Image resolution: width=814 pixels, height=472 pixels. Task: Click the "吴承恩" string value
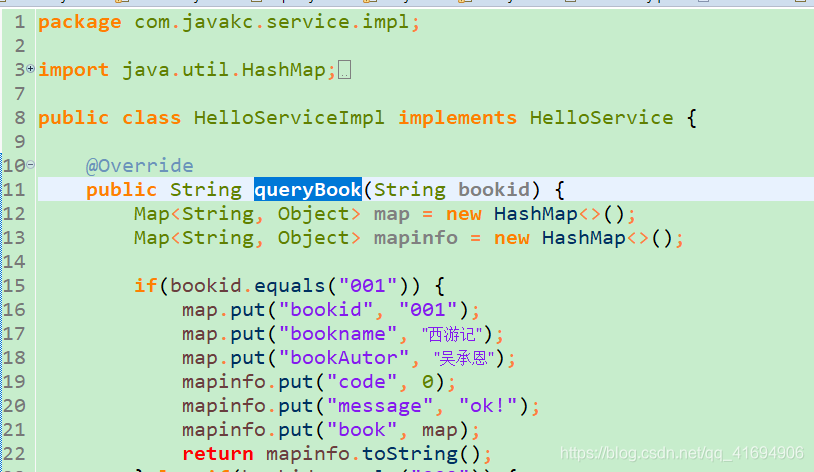(464, 358)
